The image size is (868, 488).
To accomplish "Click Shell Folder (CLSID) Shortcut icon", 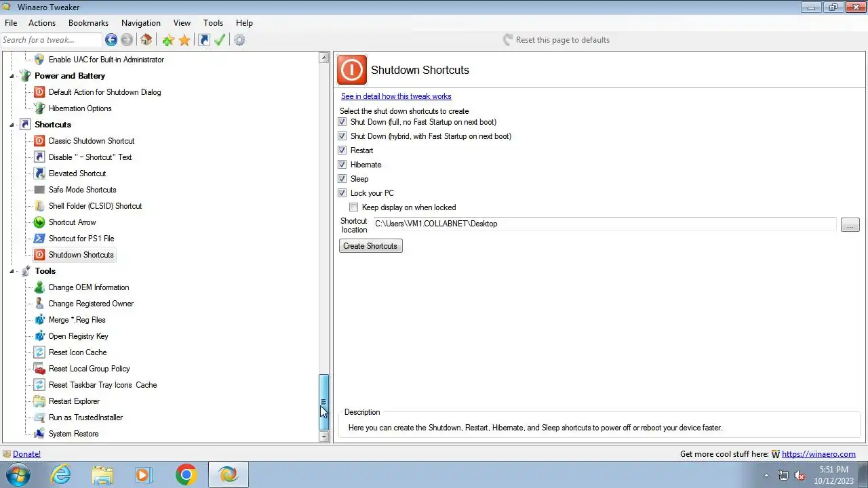I will tap(39, 206).
